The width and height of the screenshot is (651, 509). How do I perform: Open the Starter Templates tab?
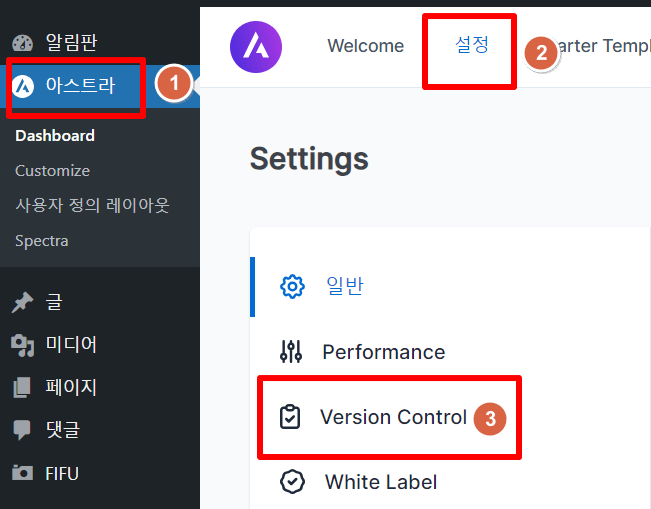pos(602,46)
